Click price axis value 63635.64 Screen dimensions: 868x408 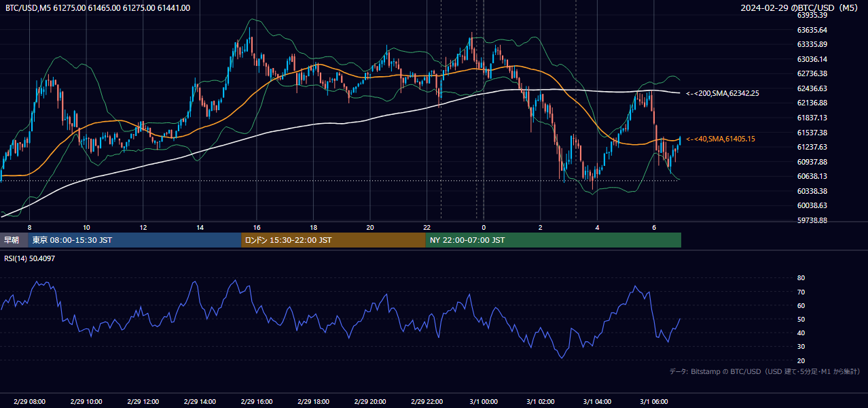(812, 30)
